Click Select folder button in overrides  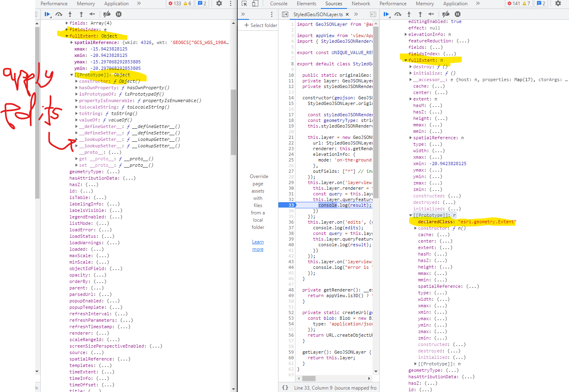pyautogui.click(x=261, y=25)
